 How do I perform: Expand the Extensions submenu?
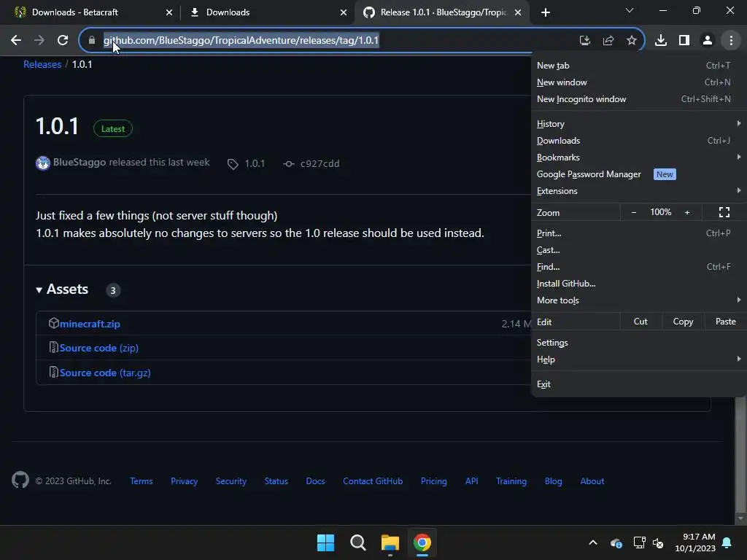tap(638, 191)
